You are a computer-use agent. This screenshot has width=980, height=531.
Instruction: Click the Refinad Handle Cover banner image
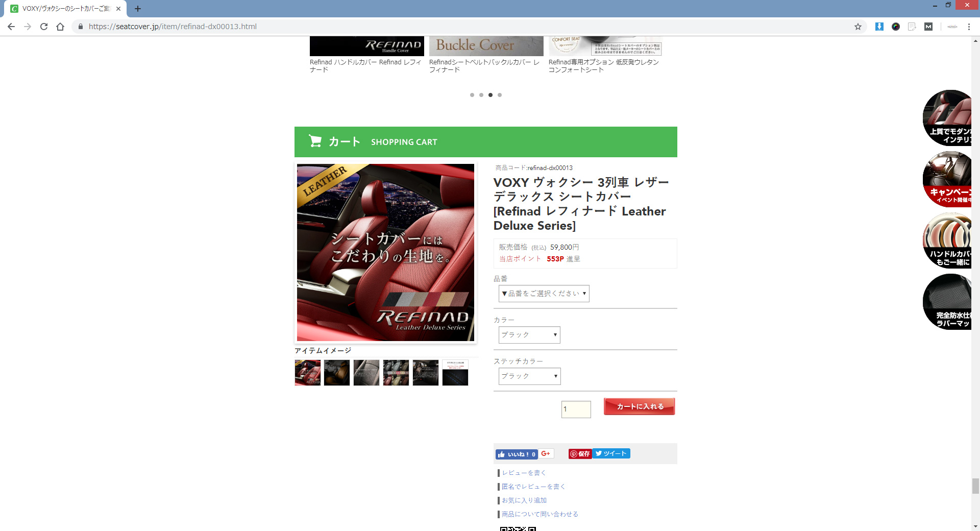pyautogui.click(x=367, y=46)
